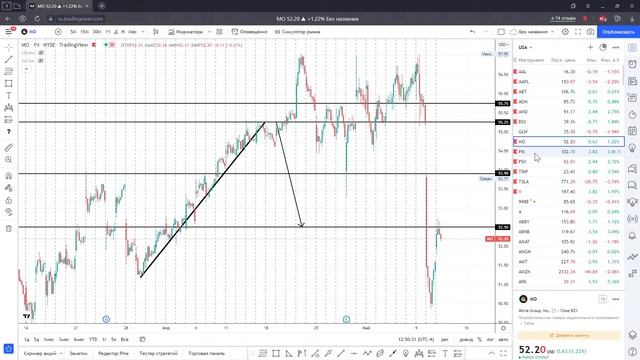The width and height of the screenshot is (640, 360).
Task: Switch chart to fullscreen mode
Action: coord(578,31)
